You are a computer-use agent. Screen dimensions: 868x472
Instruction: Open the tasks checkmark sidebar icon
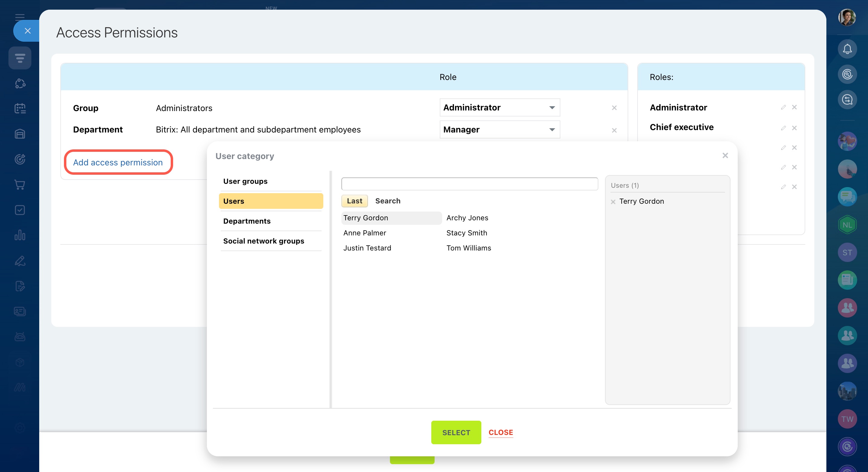pyautogui.click(x=20, y=210)
